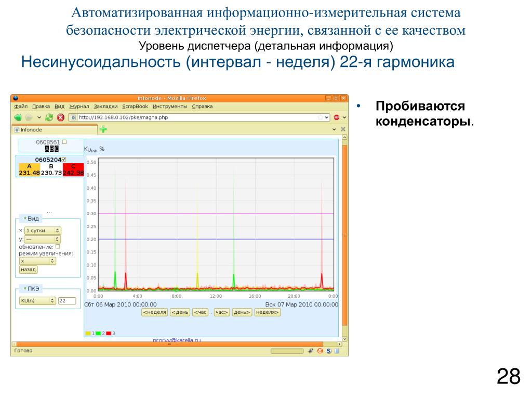This screenshot has width=532, height=399.
Task: Click the <час button
Action: 200,312
